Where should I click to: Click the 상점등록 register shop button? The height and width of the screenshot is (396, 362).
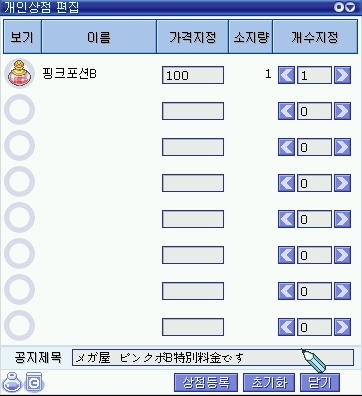coord(206,383)
